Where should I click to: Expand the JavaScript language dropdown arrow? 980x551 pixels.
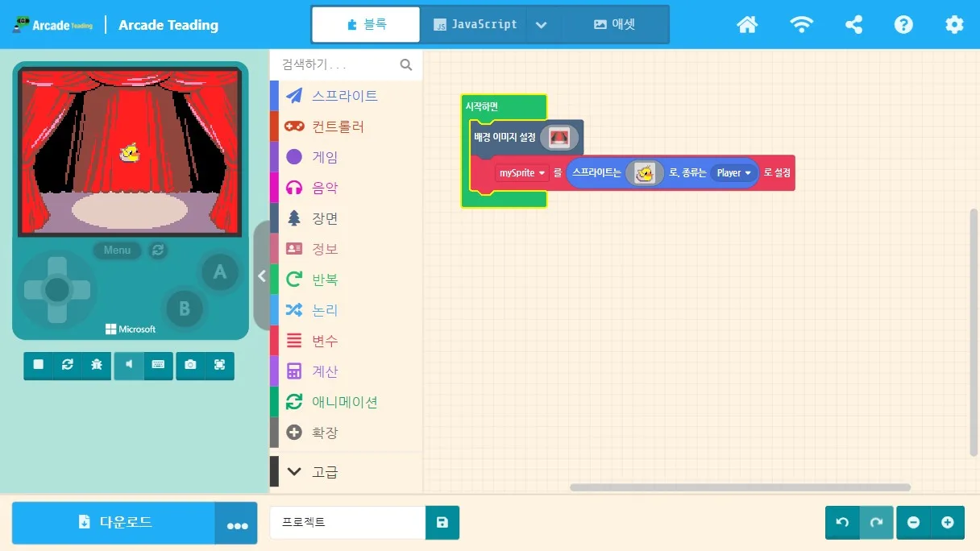(542, 25)
